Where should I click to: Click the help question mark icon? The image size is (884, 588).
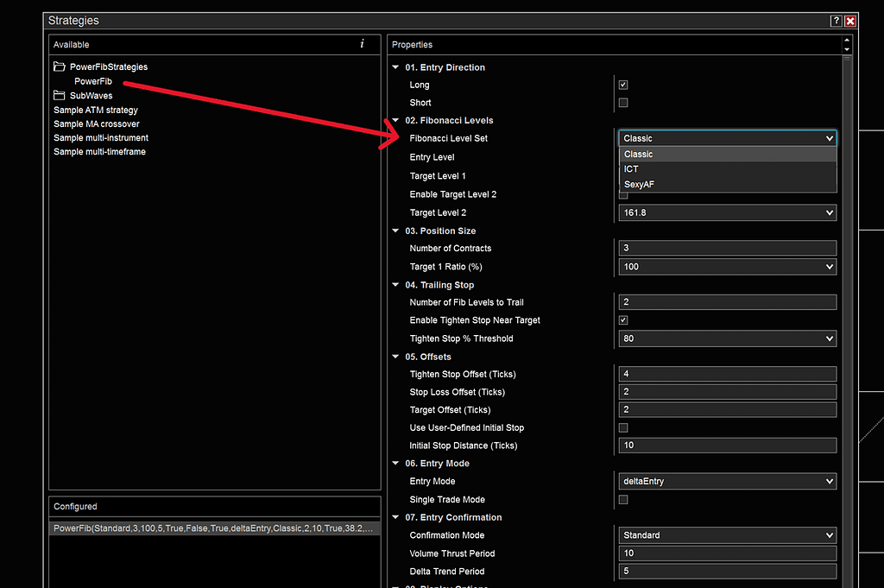click(x=836, y=21)
